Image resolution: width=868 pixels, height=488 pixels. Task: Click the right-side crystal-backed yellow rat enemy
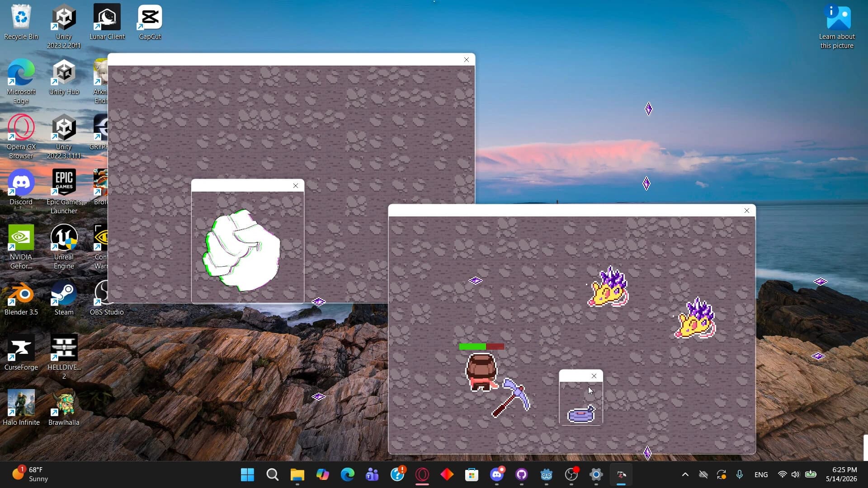click(x=695, y=318)
